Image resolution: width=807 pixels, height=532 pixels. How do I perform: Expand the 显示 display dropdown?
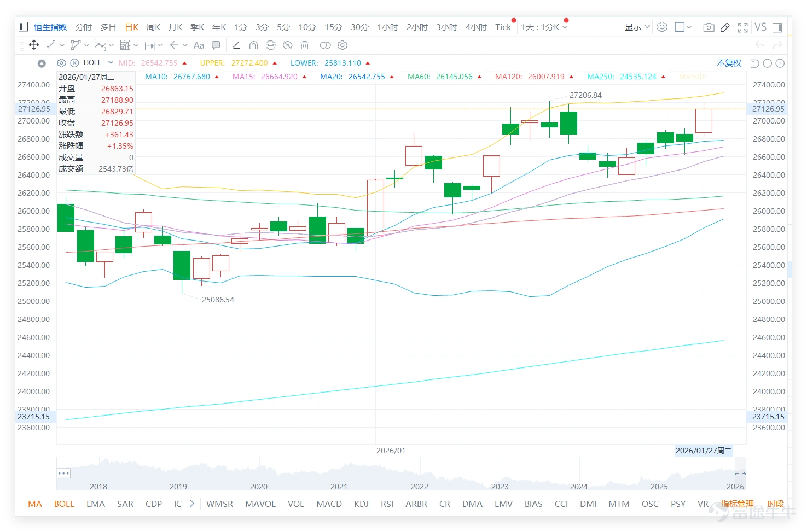click(637, 27)
